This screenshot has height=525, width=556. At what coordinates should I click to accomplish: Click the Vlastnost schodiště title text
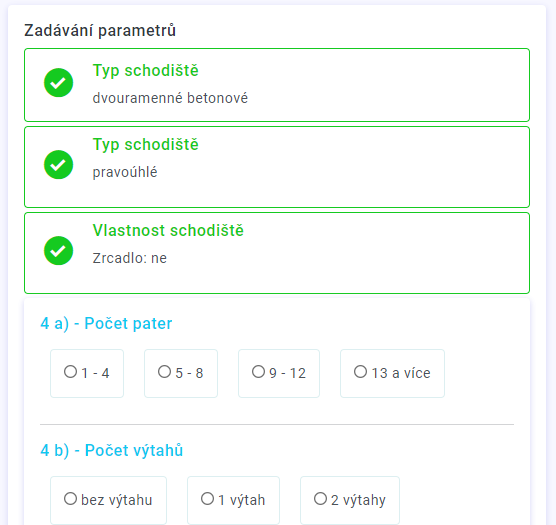168,230
